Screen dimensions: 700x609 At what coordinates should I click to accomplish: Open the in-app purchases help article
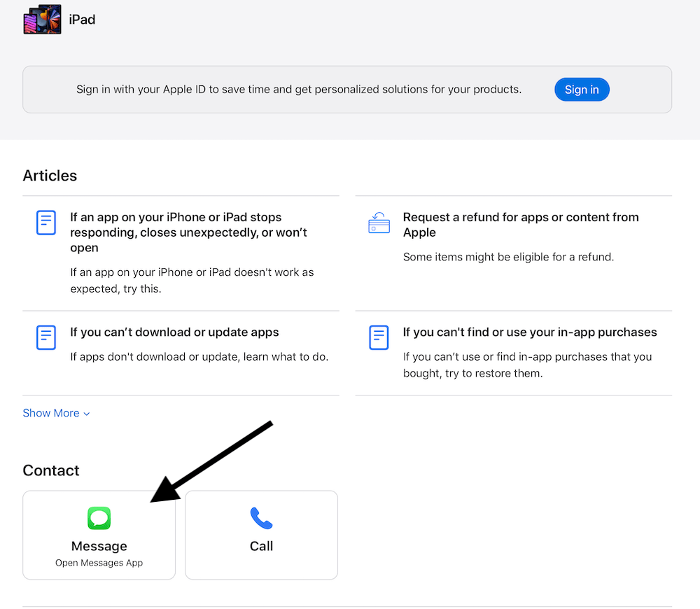(530, 332)
